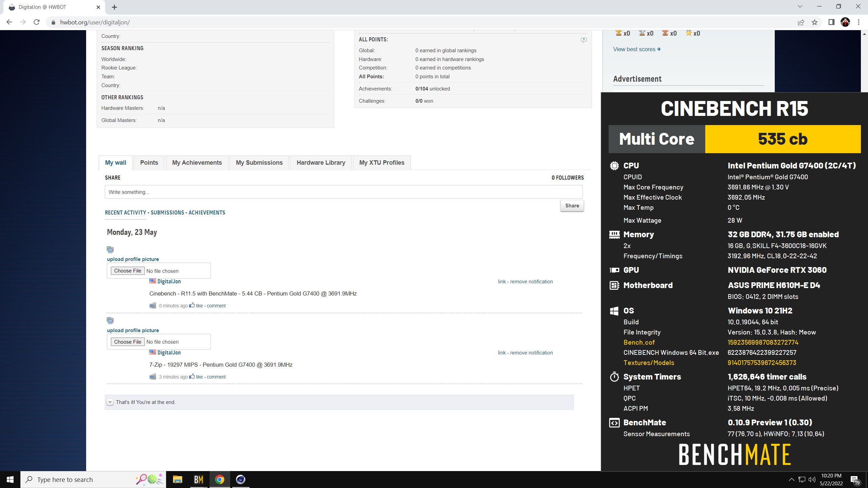
Task: Open DigitalJon name on 7-Zip entry
Action: point(169,352)
